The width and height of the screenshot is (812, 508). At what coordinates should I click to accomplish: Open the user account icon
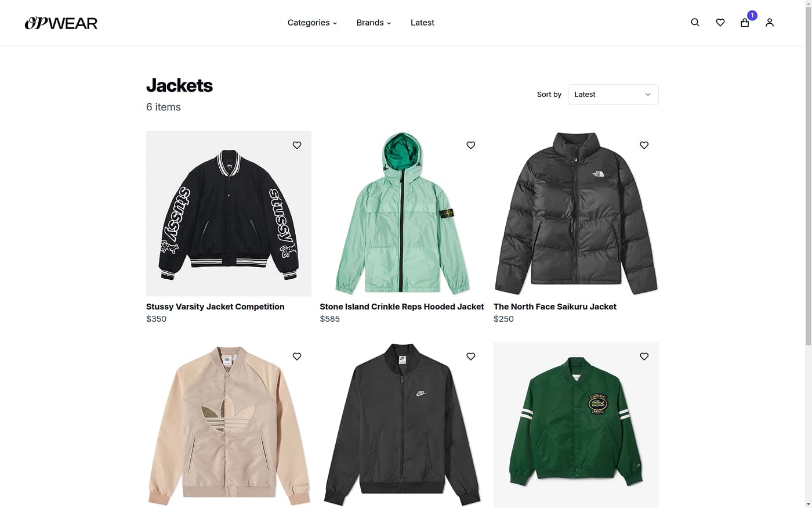point(770,23)
